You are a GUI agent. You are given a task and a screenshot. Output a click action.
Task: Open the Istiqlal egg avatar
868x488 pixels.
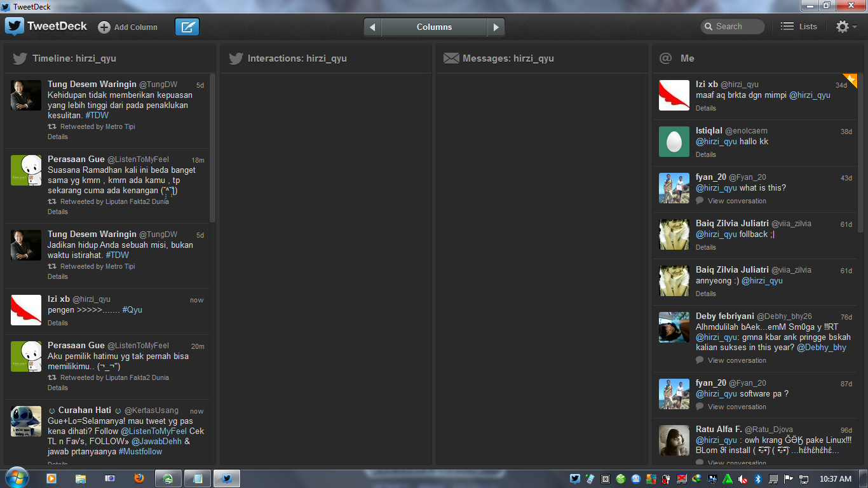point(674,142)
